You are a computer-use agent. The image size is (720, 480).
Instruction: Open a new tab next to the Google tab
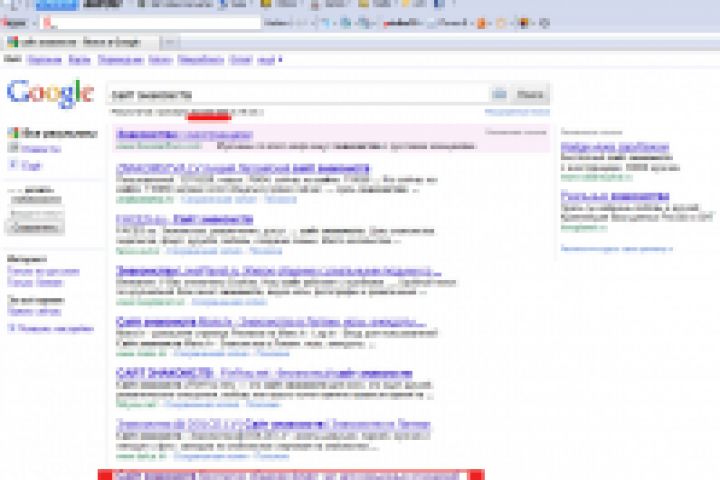coord(169,43)
